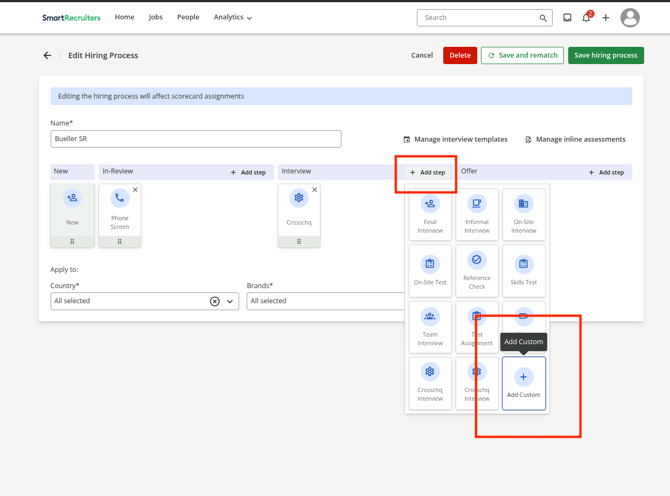Screen dimensions: 670x496
Task: Go to the Jobs menu item
Action: tap(155, 17)
